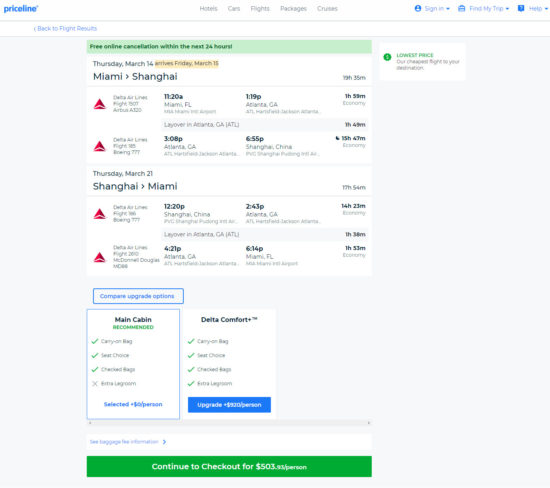This screenshot has width=550, height=488.
Task: Go to the Flights section
Action: [260, 9]
